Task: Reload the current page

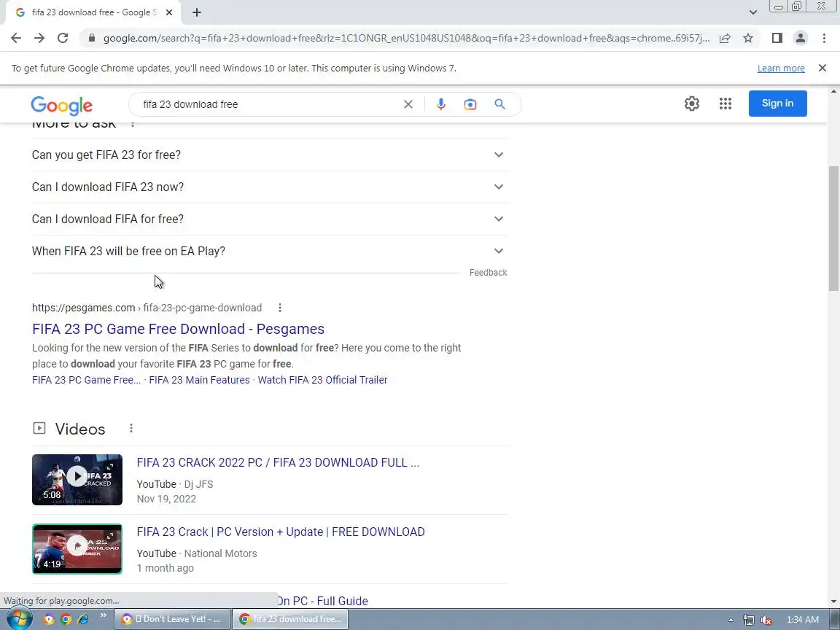Action: pos(63,38)
